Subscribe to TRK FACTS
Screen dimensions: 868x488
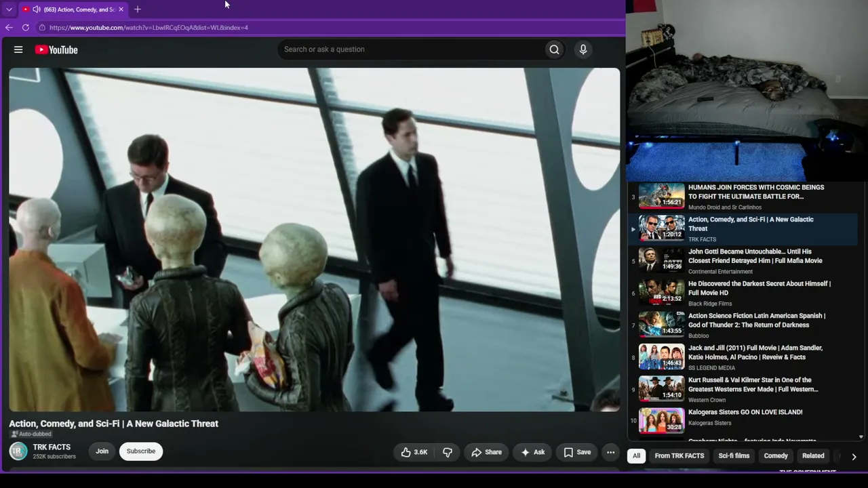141,451
